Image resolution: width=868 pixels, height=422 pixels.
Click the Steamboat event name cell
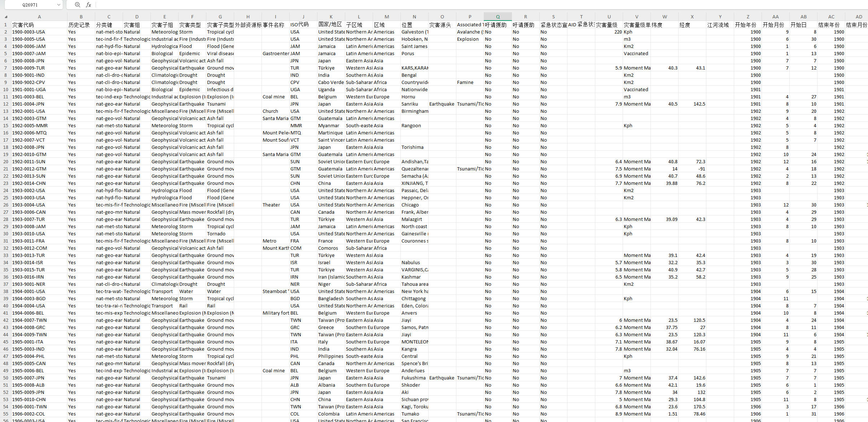click(x=275, y=291)
